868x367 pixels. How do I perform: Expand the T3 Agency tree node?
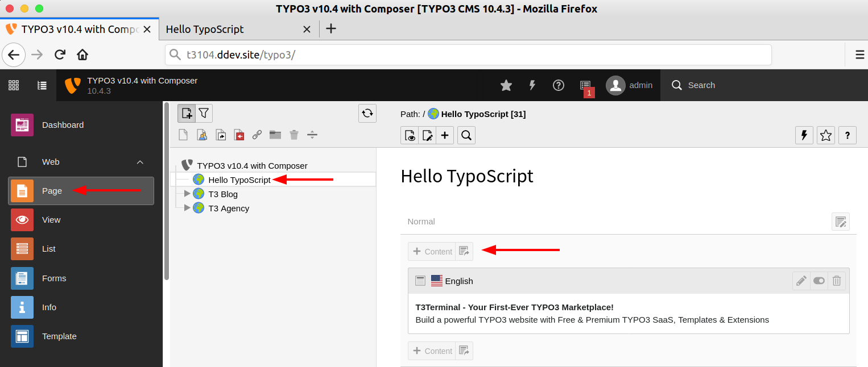[x=187, y=208]
